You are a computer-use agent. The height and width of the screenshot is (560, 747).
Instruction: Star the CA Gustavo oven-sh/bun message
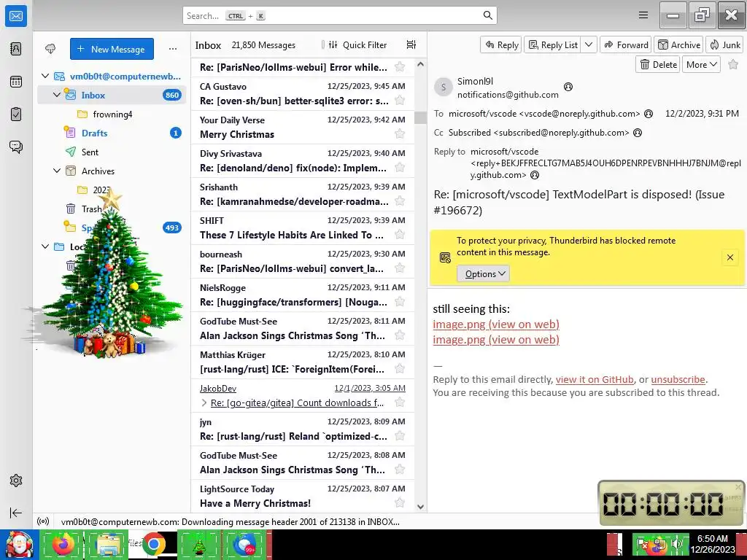click(400, 101)
